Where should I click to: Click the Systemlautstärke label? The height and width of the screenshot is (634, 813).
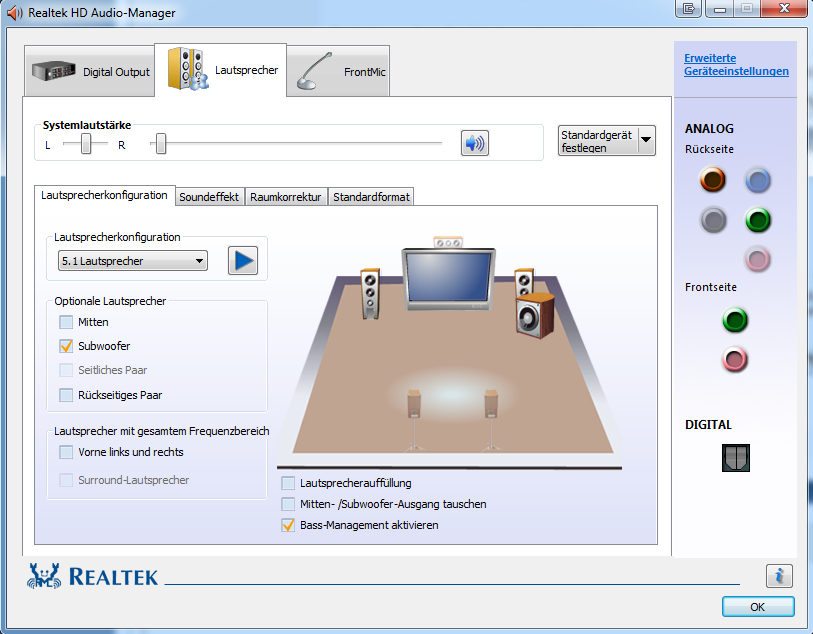[x=87, y=125]
